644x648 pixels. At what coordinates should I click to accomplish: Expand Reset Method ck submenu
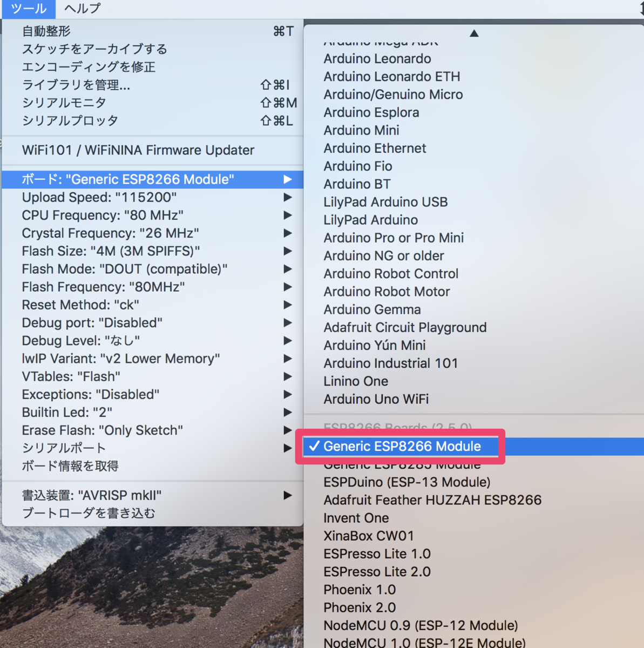click(x=153, y=305)
